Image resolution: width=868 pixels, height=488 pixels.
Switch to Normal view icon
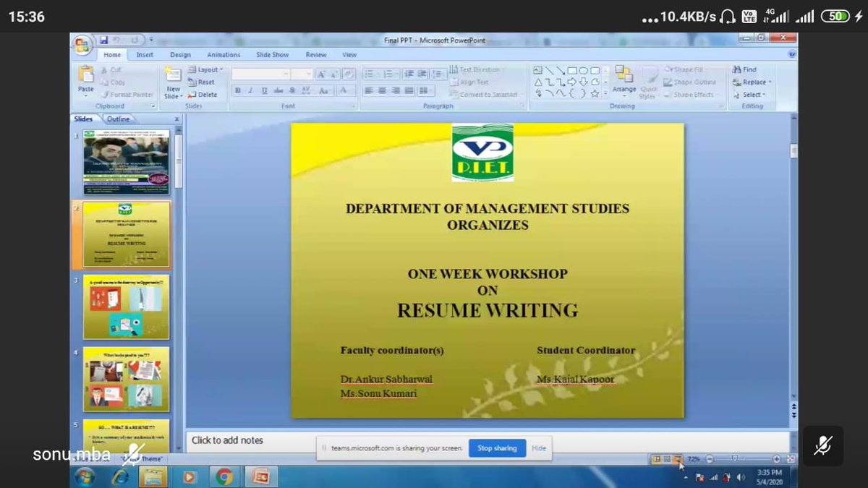657,459
